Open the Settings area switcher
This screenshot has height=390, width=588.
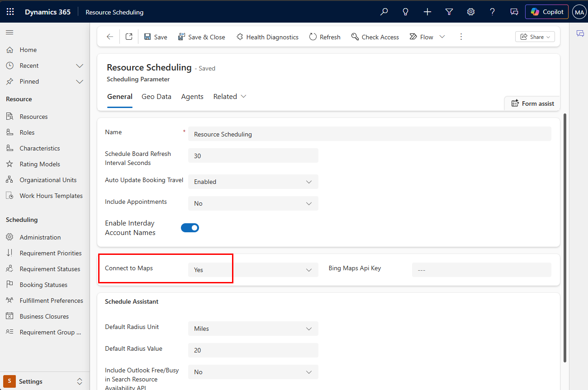[45, 381]
